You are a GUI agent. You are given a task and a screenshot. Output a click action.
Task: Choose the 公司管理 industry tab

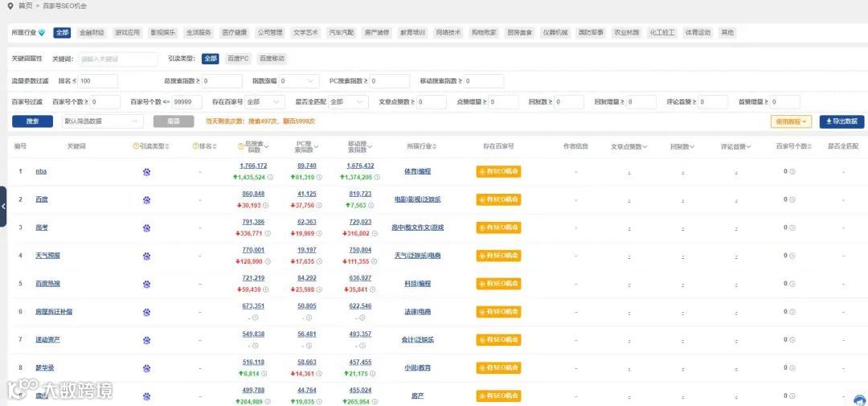tap(269, 33)
